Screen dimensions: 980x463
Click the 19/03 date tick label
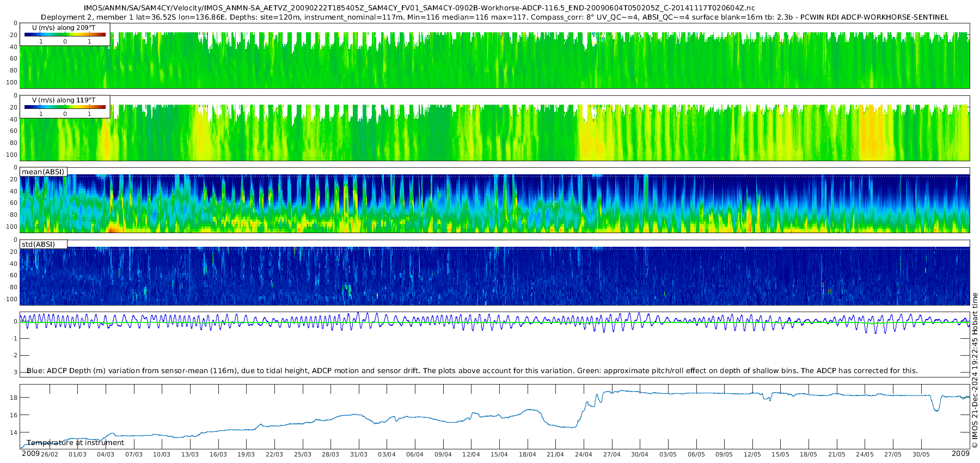tap(246, 454)
